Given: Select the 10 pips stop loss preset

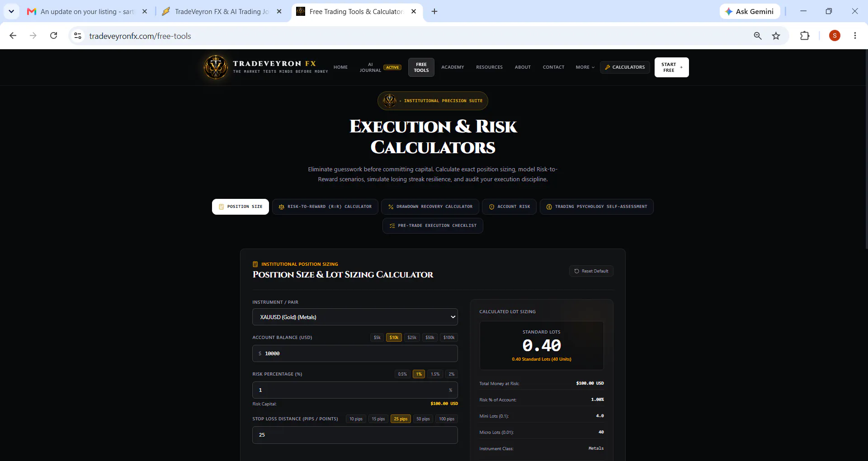Looking at the screenshot, I should point(356,419).
